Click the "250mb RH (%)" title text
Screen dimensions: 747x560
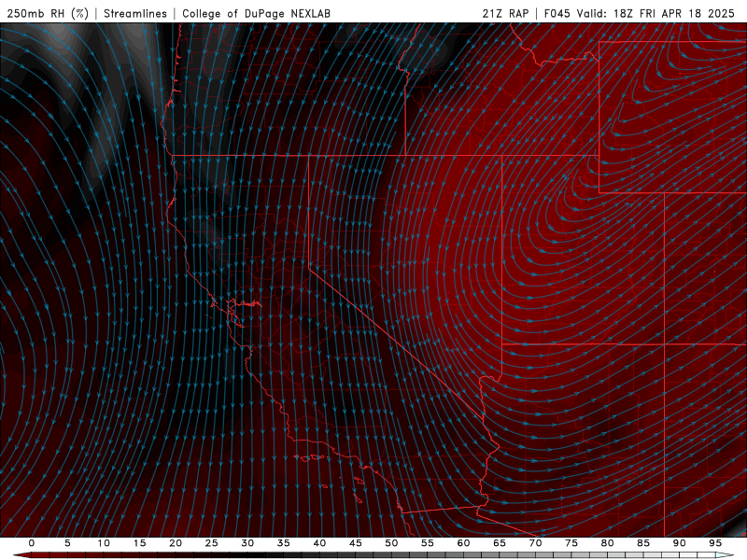tap(48, 13)
